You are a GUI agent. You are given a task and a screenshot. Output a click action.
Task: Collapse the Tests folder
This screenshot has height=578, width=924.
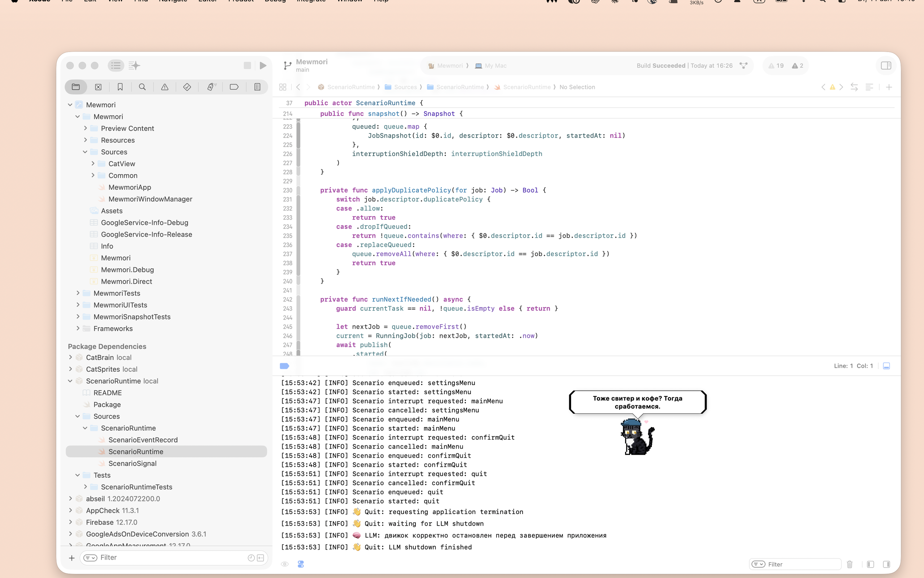click(78, 475)
